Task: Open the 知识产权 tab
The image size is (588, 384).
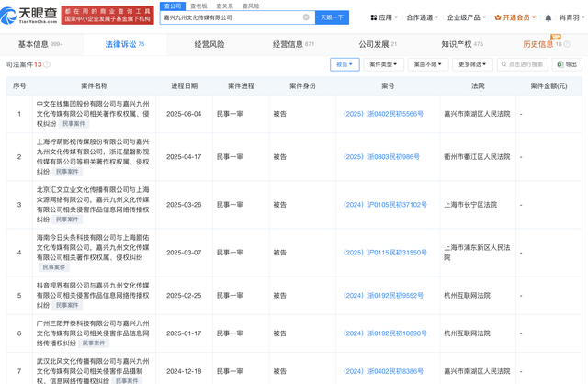Action: (462, 44)
